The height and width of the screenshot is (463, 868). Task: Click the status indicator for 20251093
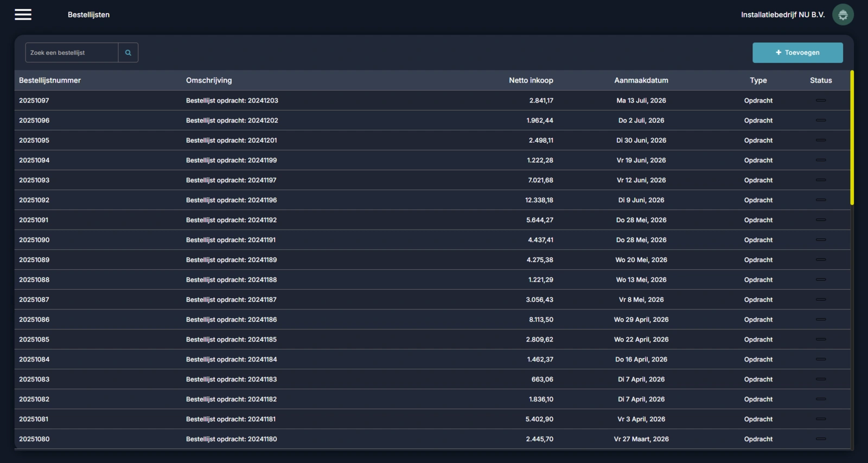coord(821,180)
